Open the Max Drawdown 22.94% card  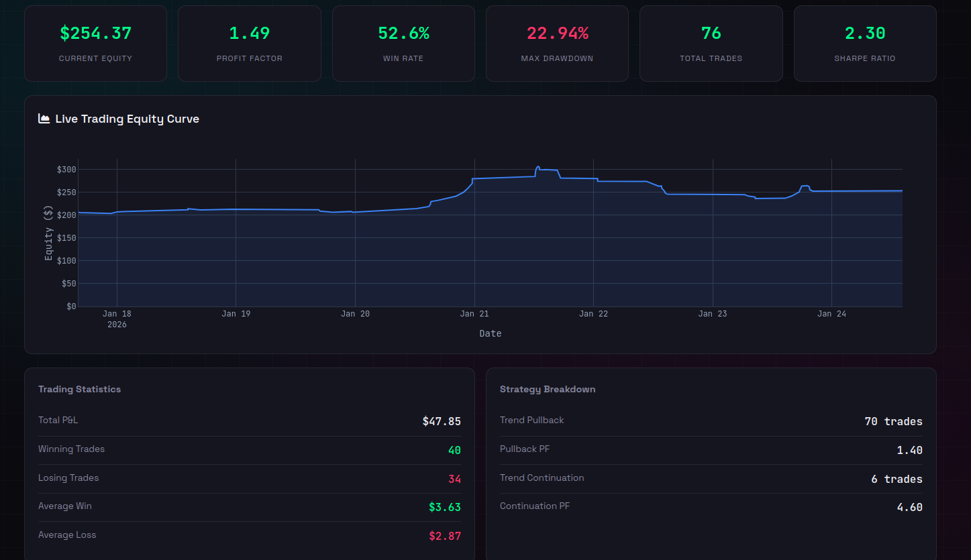tap(557, 44)
